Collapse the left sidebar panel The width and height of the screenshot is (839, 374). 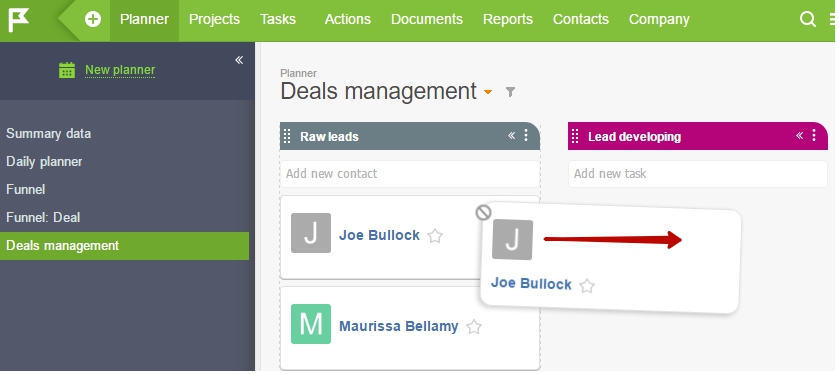[239, 60]
